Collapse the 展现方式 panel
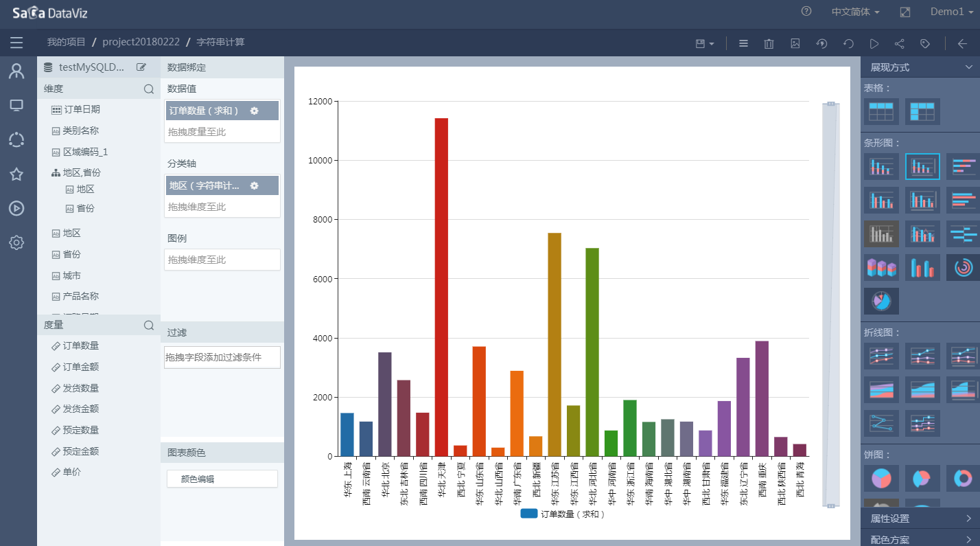 point(969,67)
